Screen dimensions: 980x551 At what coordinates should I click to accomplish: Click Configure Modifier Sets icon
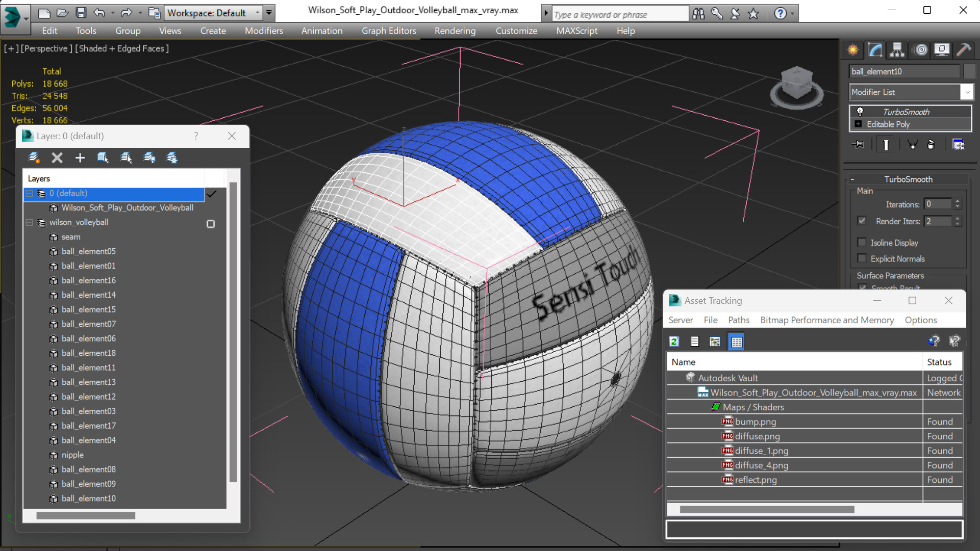[959, 145]
